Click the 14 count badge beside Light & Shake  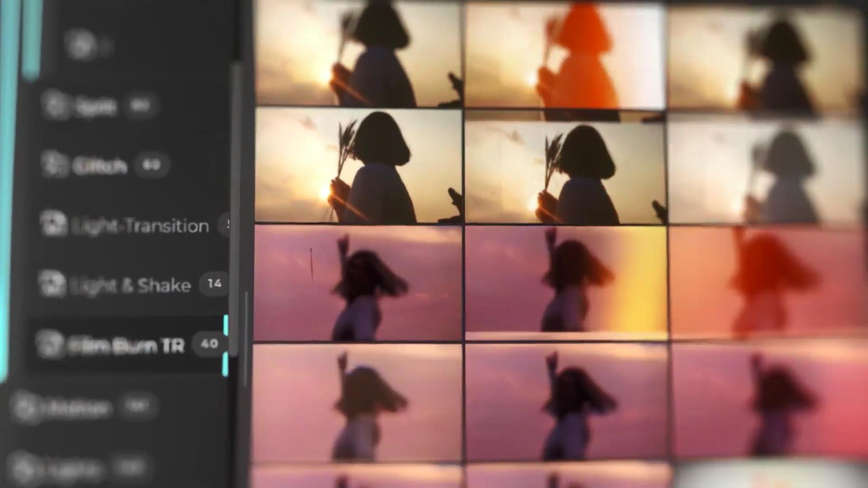pyautogui.click(x=214, y=284)
